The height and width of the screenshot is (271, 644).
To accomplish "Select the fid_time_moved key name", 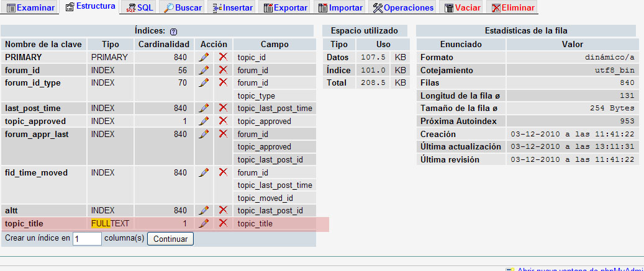I will pos(44,185).
